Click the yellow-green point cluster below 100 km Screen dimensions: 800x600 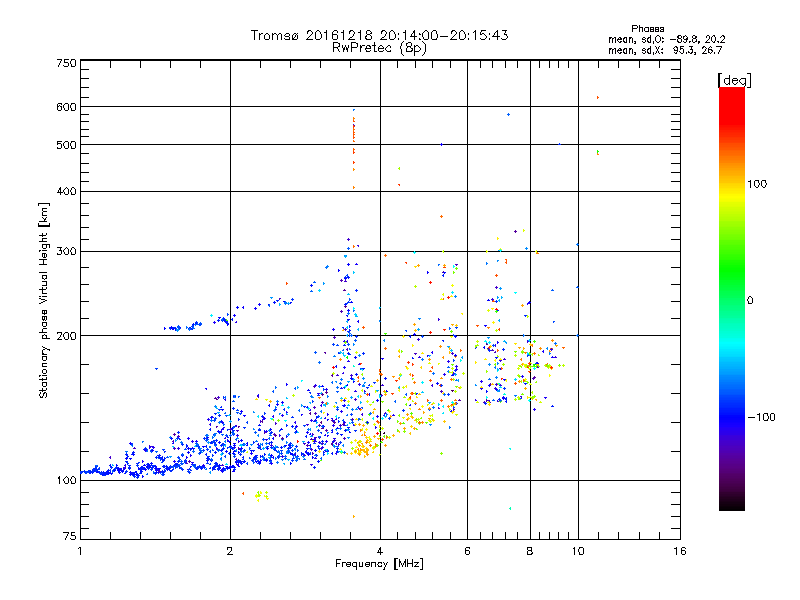[x=262, y=495]
